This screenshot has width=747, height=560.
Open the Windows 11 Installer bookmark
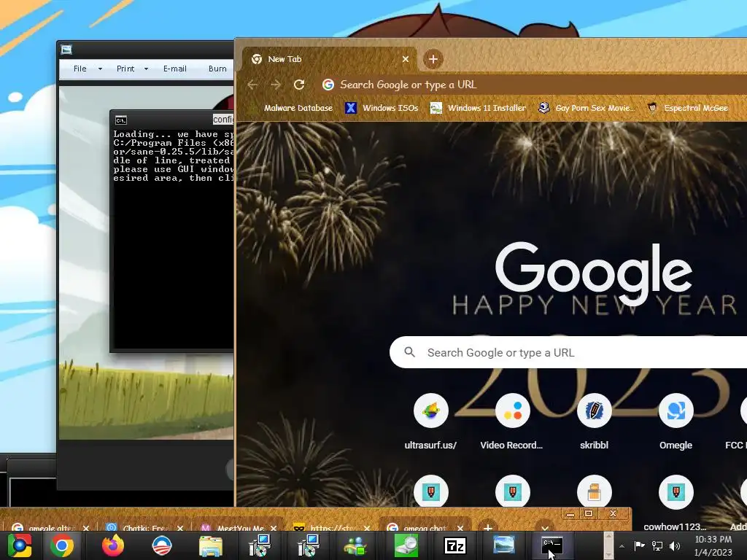pos(479,108)
